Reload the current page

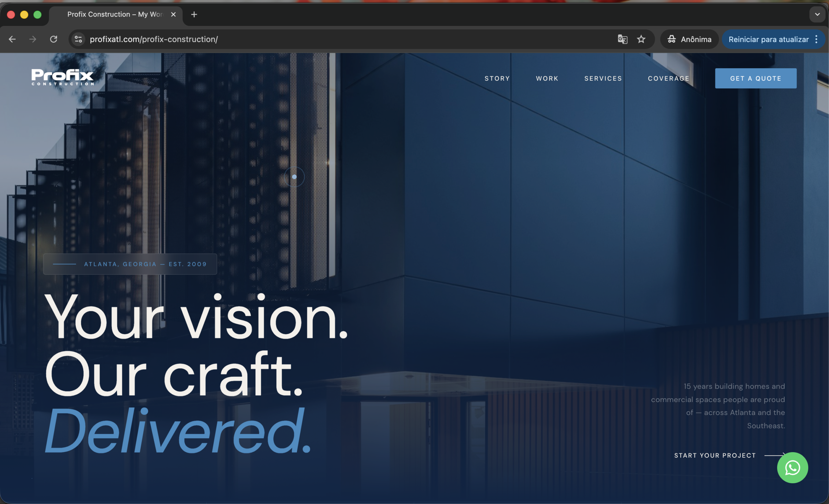click(x=53, y=39)
